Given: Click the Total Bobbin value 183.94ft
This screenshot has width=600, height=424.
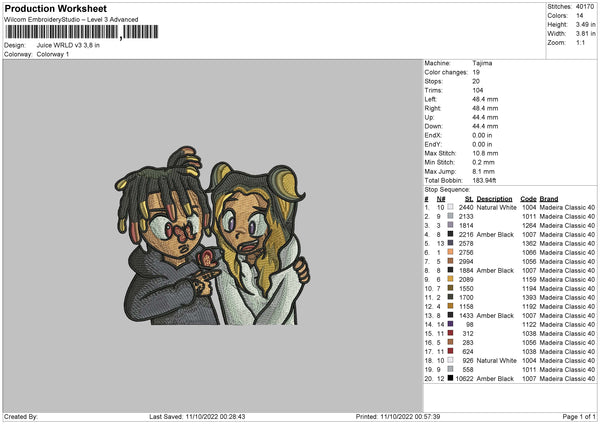Looking at the screenshot, I should [484, 180].
